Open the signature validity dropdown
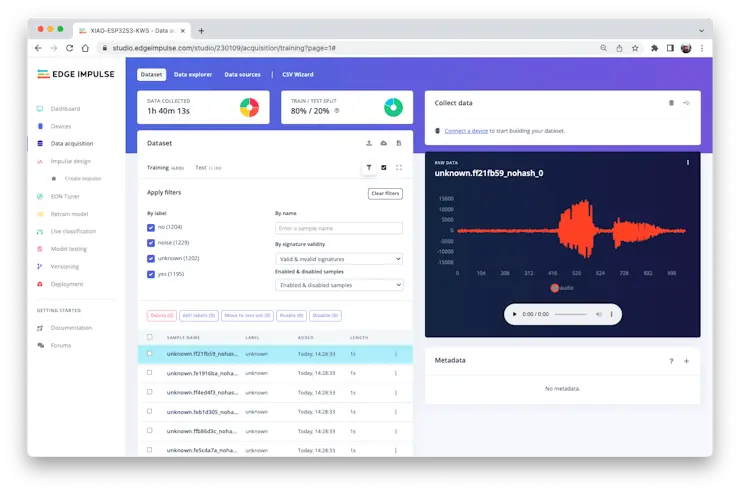The image size is (740, 493). pyautogui.click(x=338, y=259)
